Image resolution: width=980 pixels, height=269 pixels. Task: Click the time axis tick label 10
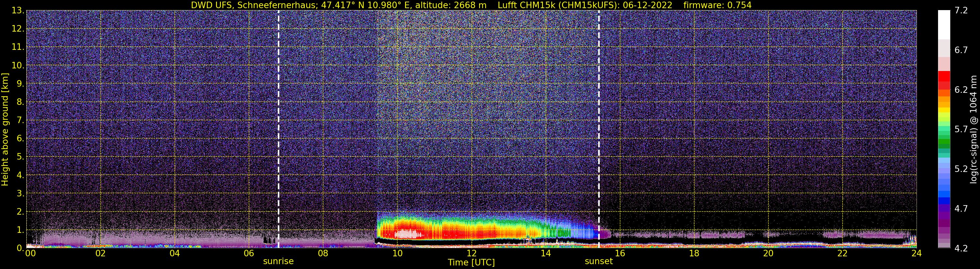(x=397, y=254)
